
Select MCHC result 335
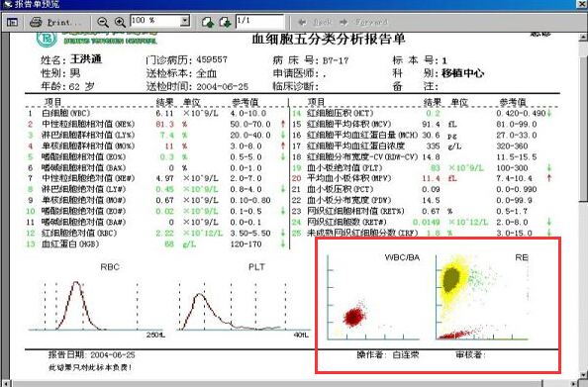point(434,145)
